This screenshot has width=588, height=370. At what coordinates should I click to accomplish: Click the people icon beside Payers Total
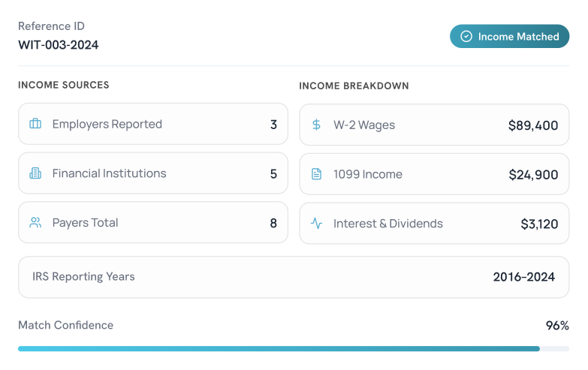[35, 223]
